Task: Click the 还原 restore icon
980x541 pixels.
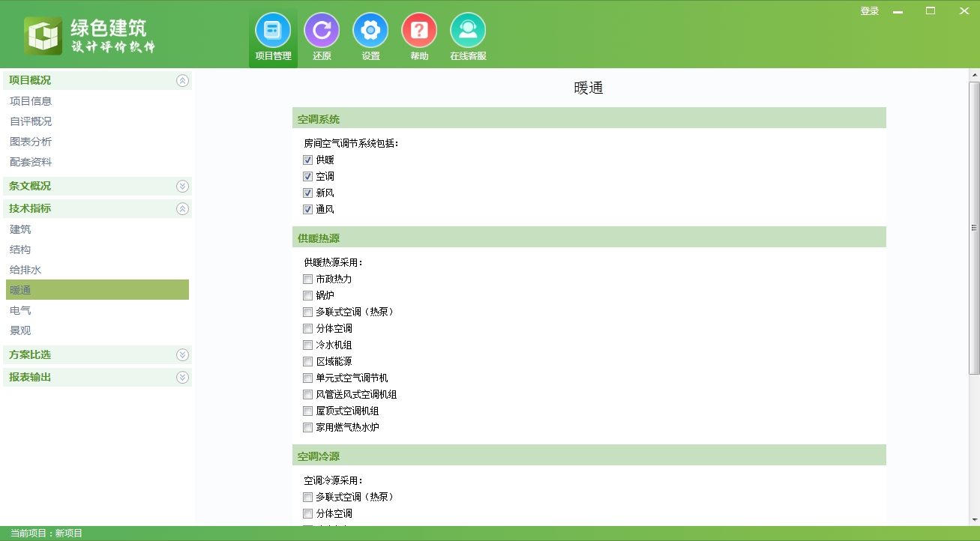Action: pyautogui.click(x=322, y=37)
